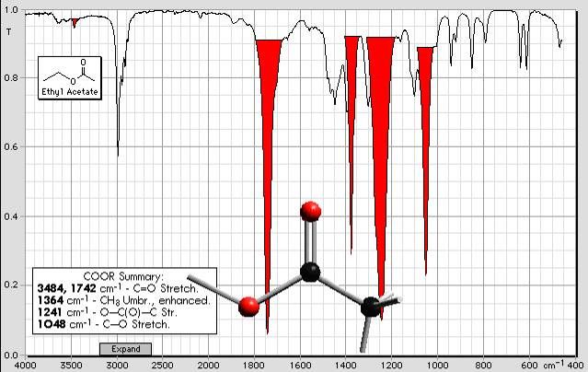The image size is (588, 372).
Task: Click the "600 cm-1" x-axis label
Action: point(542,365)
